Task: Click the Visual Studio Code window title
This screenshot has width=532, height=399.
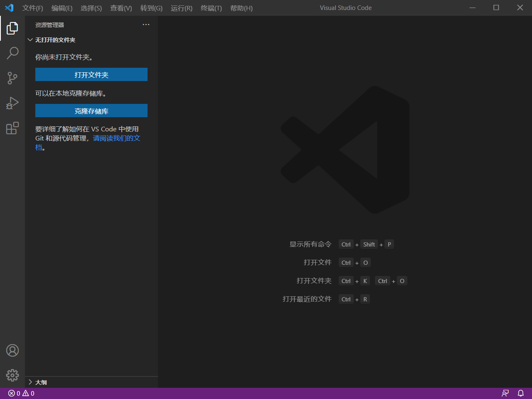Action: 346,8
